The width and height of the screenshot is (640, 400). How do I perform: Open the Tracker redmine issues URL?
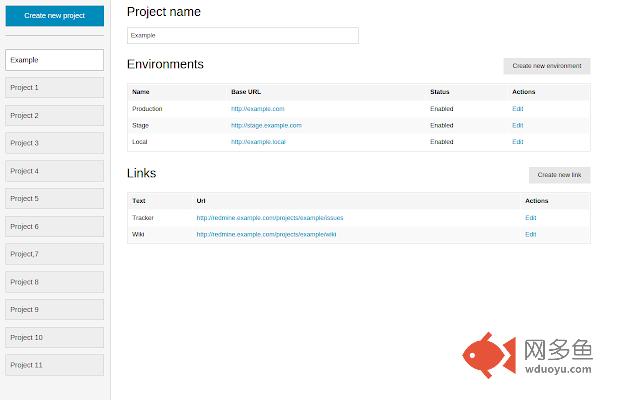pyautogui.click(x=270, y=218)
